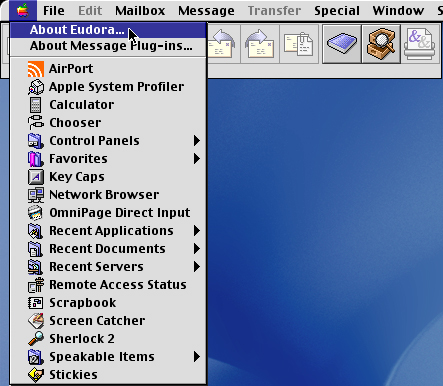
Task: Select Remote Access Status label
Action: (x=118, y=285)
